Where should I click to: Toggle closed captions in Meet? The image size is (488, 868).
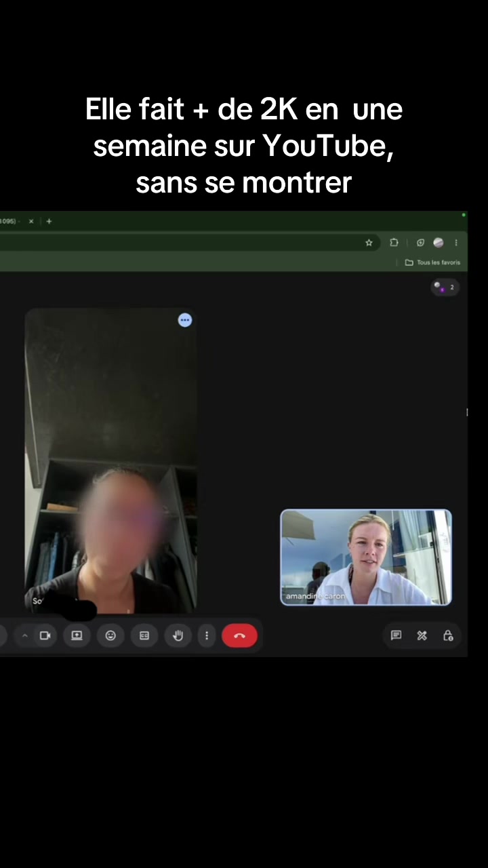click(144, 635)
